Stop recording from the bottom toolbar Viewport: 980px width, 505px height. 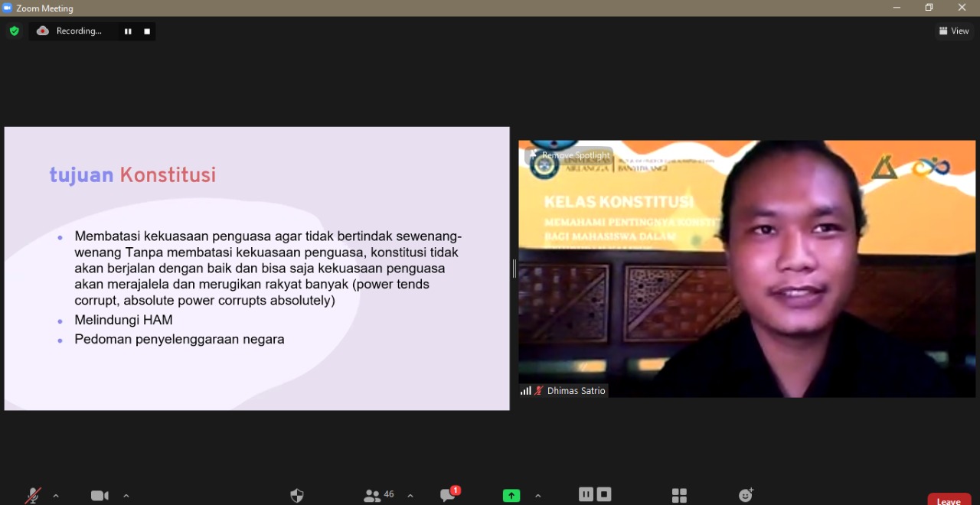tap(604, 494)
